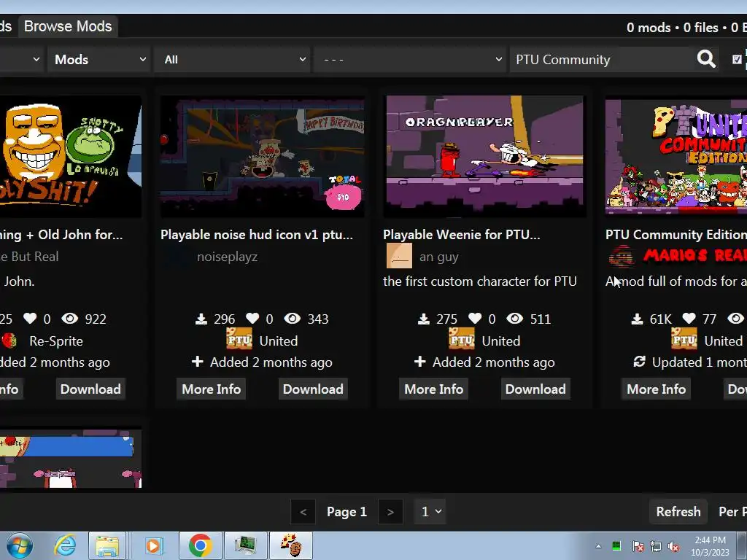The image size is (747, 560).
Task: Click the network tray icon
Action: (x=656, y=547)
